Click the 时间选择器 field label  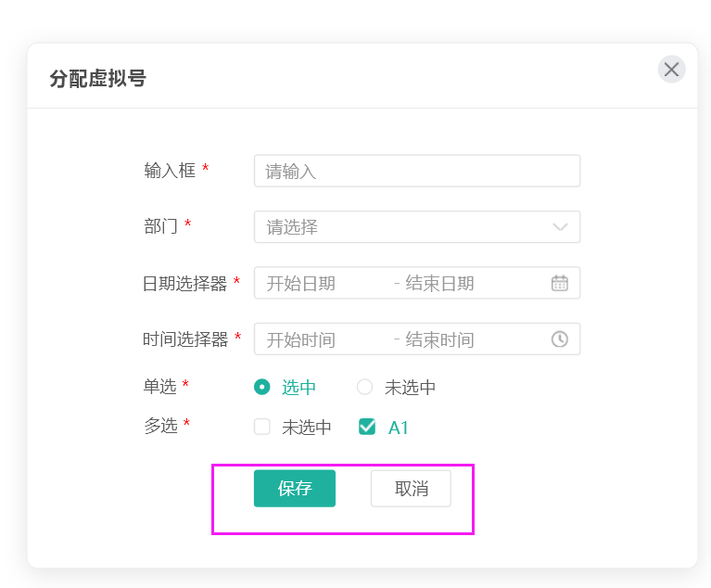[184, 339]
